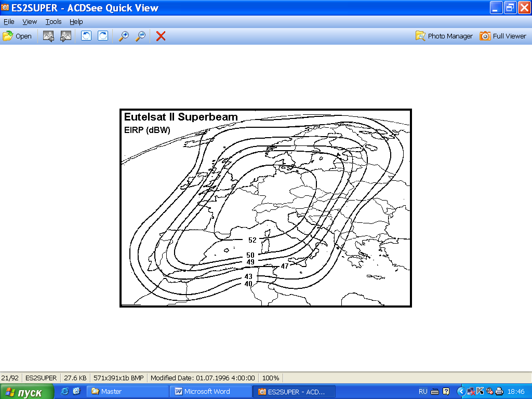Click the language bar help icon
Image resolution: width=532 pixels, height=399 pixels.
click(x=446, y=392)
